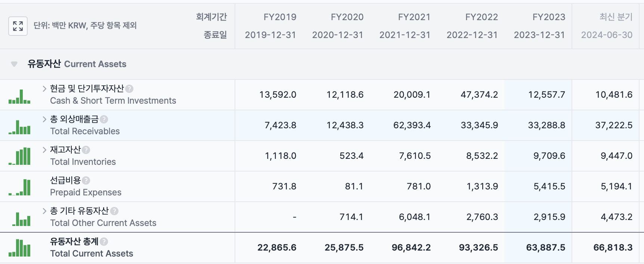Collapse the 유동자산 Current Assets section
This screenshot has width=644, height=264.
14,64
